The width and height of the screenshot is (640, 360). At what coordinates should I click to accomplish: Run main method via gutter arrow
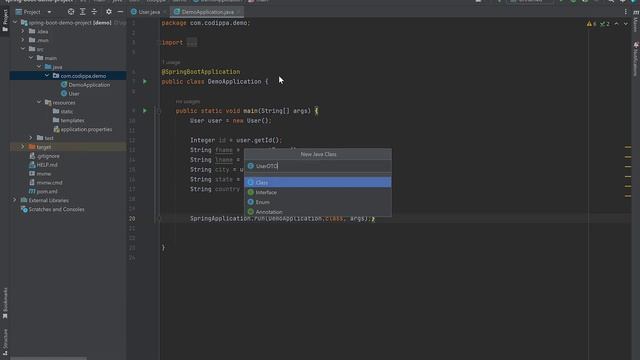pos(145,111)
